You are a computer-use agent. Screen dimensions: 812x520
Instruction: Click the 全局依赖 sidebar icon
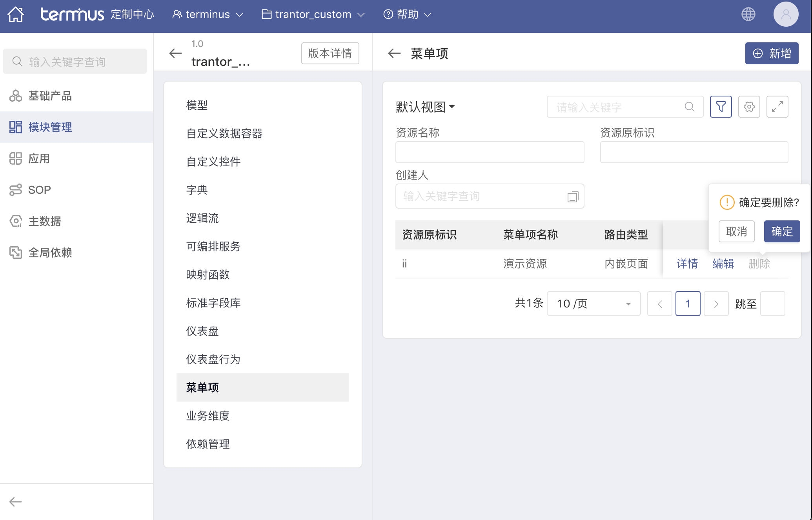click(16, 253)
